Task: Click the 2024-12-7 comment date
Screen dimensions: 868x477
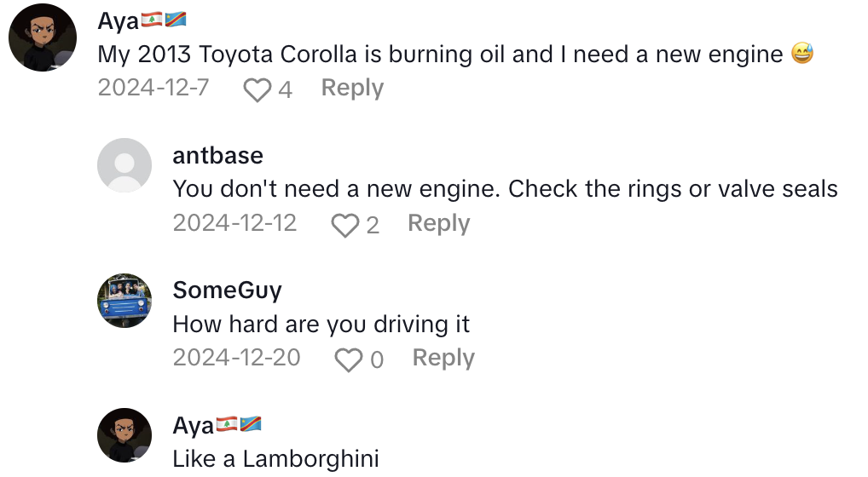Action: click(x=153, y=88)
